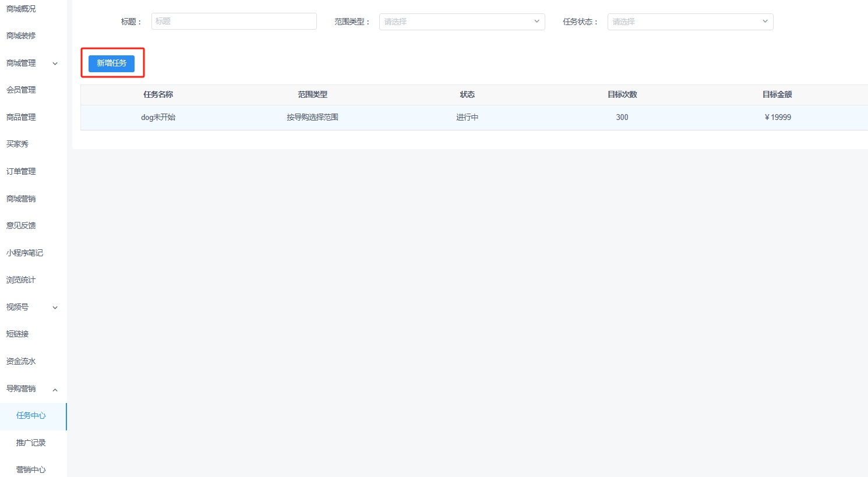
Task: Click the 状态 column header
Action: [x=467, y=94]
